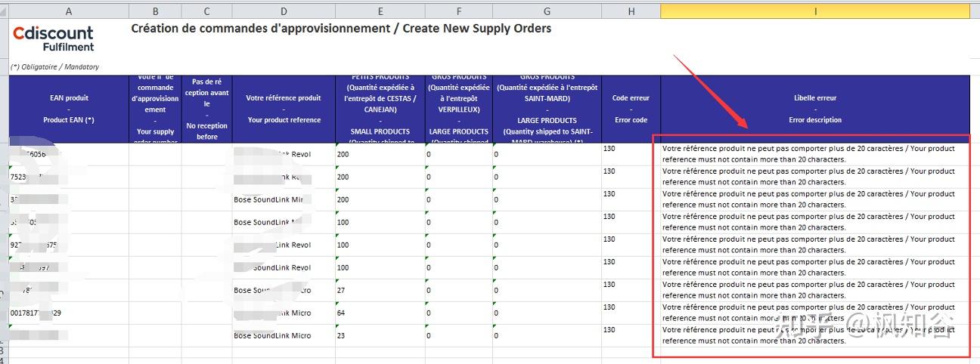
Task: Click the first error description cell
Action: click(x=815, y=154)
